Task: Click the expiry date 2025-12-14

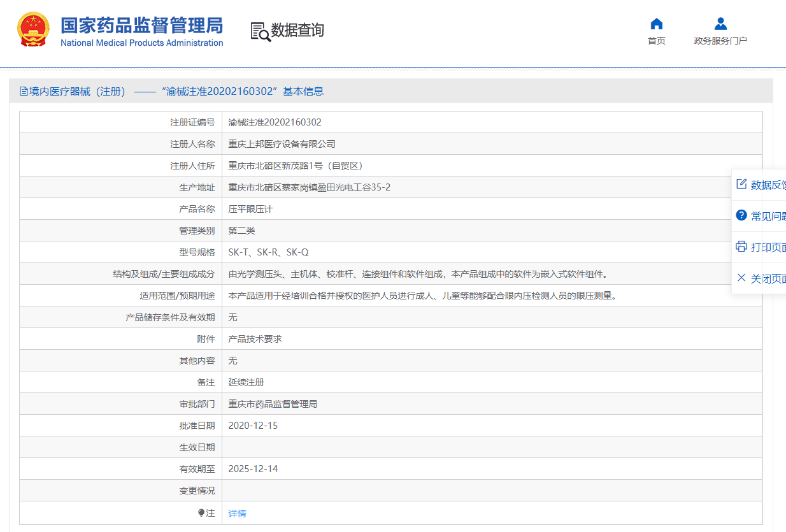Action: click(254, 469)
